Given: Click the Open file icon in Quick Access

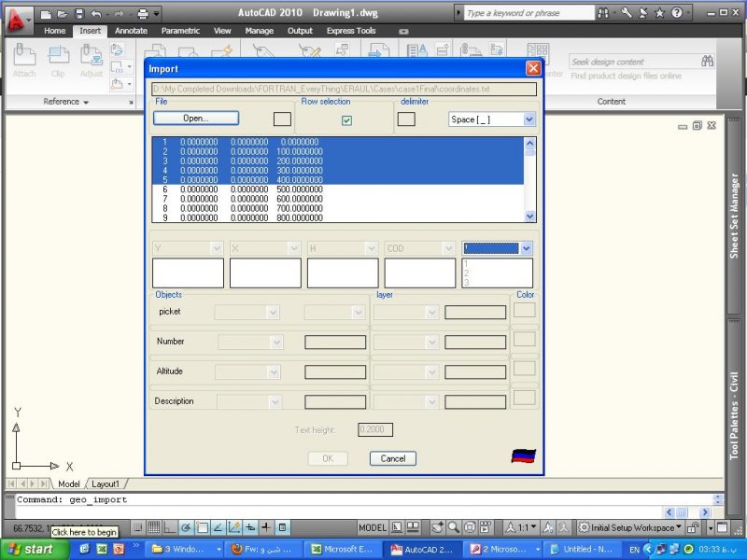Looking at the screenshot, I should pos(63,14).
